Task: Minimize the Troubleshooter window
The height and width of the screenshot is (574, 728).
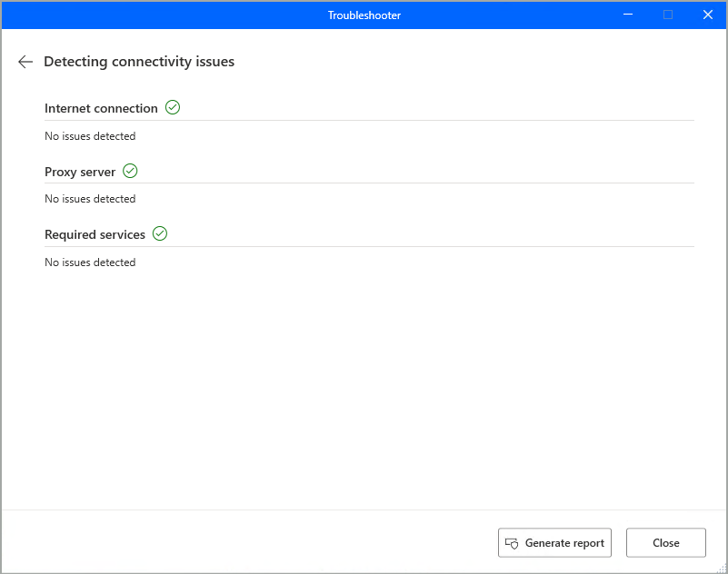Action: point(628,15)
